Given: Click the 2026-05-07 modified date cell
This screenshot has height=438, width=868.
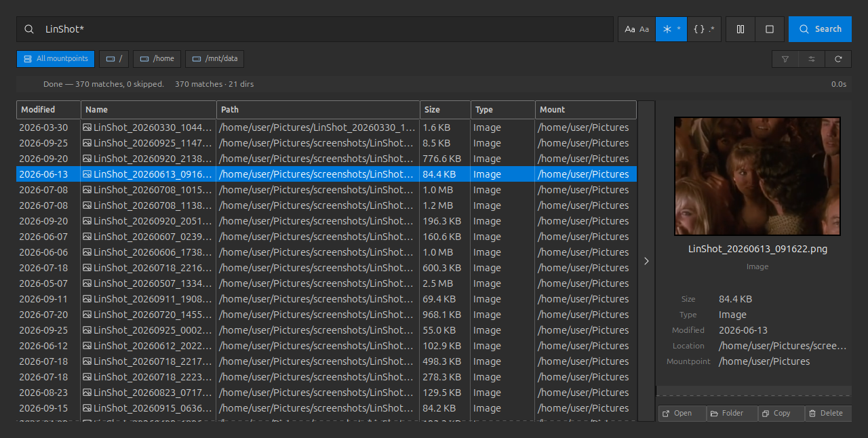Looking at the screenshot, I should pos(49,283).
